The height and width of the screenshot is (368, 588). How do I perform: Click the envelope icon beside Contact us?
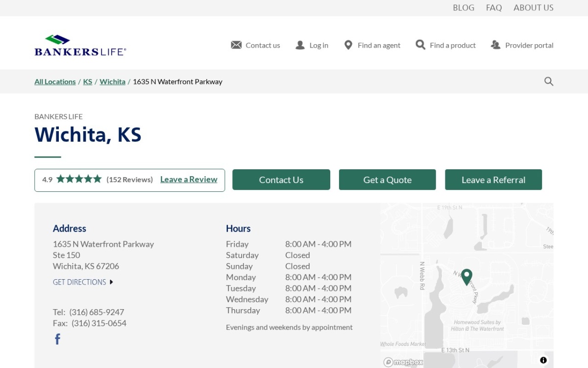coord(236,45)
